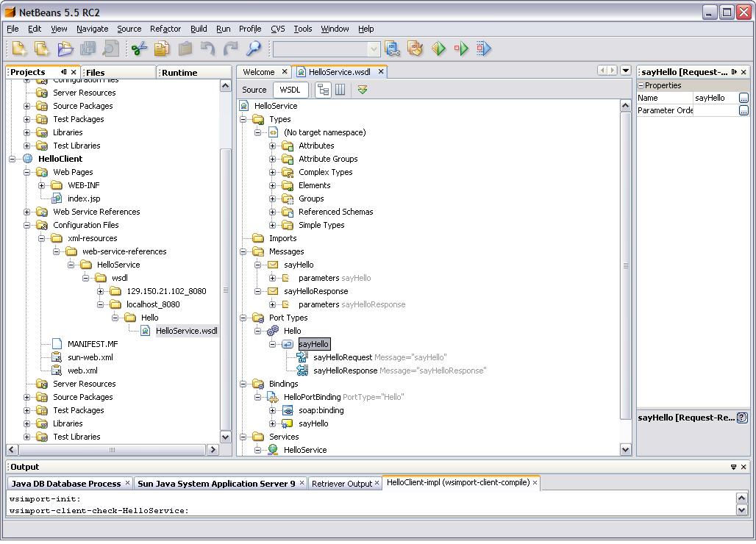Expand the Complex Types folder
Image resolution: width=756 pixels, height=544 pixels.
(272, 172)
